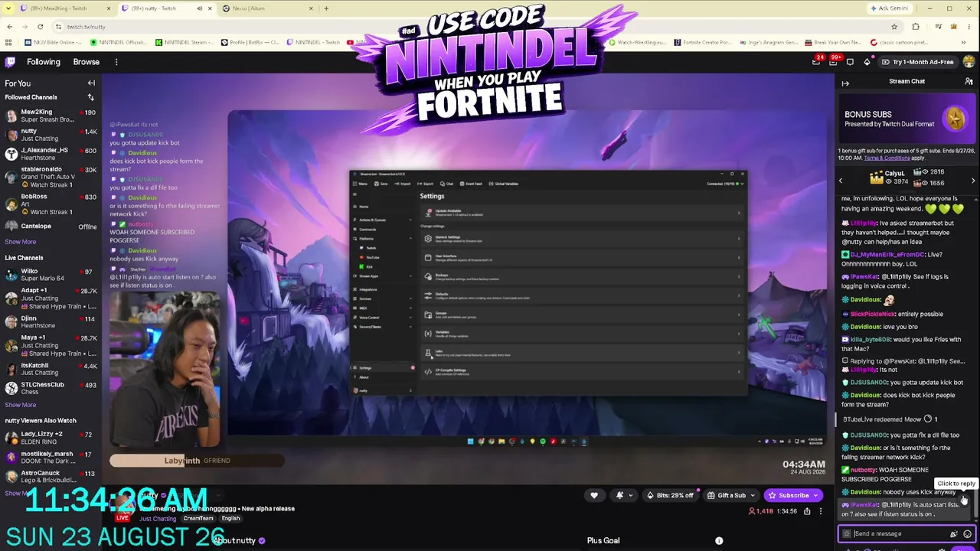Open the Profile BotRix bookmark
This screenshot has width=980, height=551.
pos(249,42)
